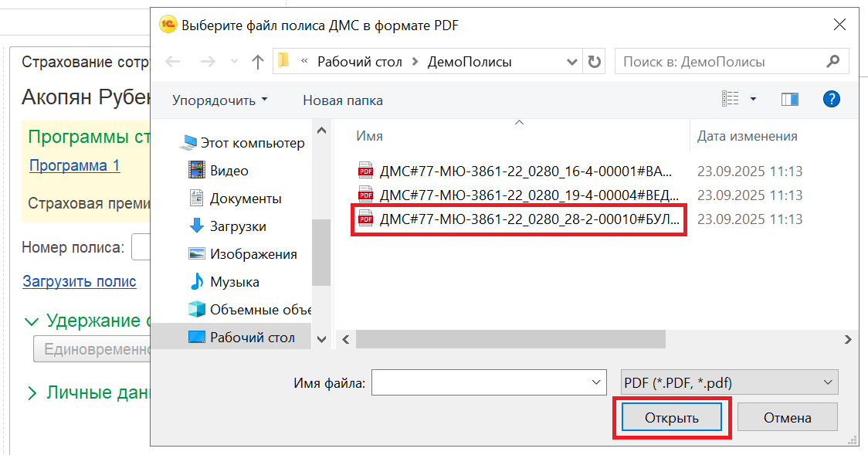Click the Help question mark icon
Screen dimensions: 868x455
tap(831, 99)
